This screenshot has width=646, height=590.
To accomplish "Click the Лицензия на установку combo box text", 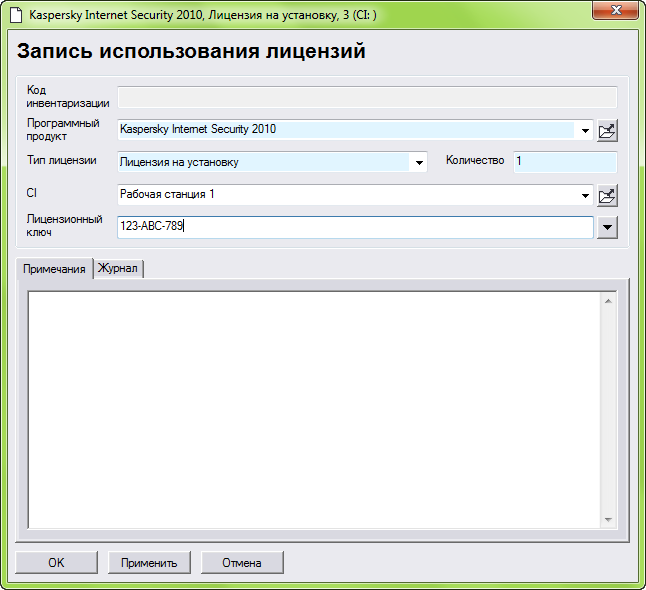I will pyautogui.click(x=179, y=162).
